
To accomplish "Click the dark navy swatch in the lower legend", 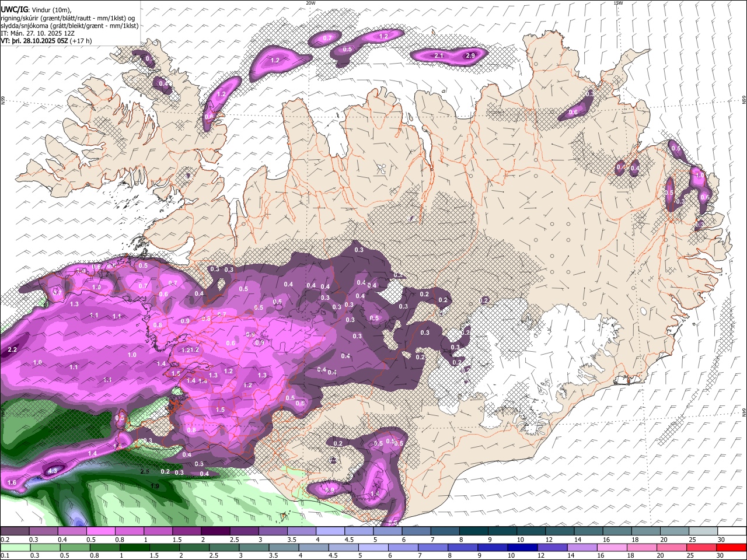I will point(522,548).
